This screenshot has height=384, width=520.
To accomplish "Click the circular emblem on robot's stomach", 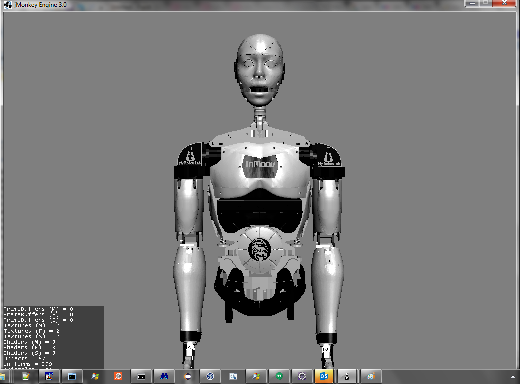I will 259,250.
